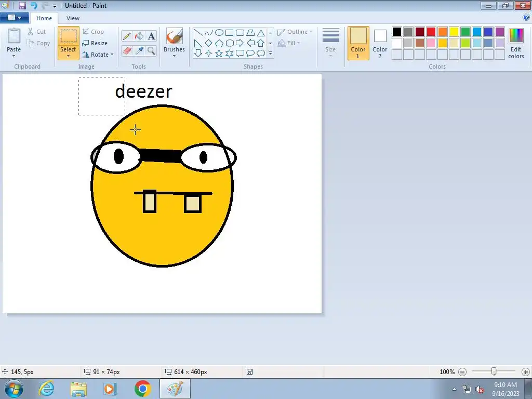The height and width of the screenshot is (399, 532).
Task: Choose the Rounded rectangular callout shape
Action: [x=240, y=54]
